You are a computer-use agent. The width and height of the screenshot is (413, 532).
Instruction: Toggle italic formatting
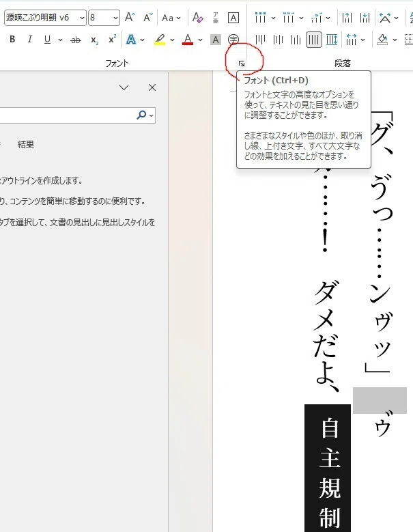click(x=30, y=40)
